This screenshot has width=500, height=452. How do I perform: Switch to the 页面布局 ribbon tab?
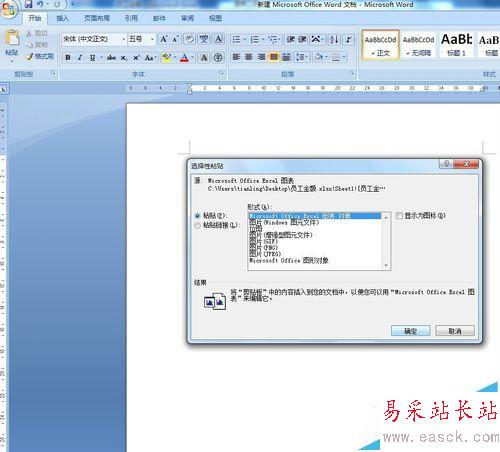pyautogui.click(x=97, y=18)
